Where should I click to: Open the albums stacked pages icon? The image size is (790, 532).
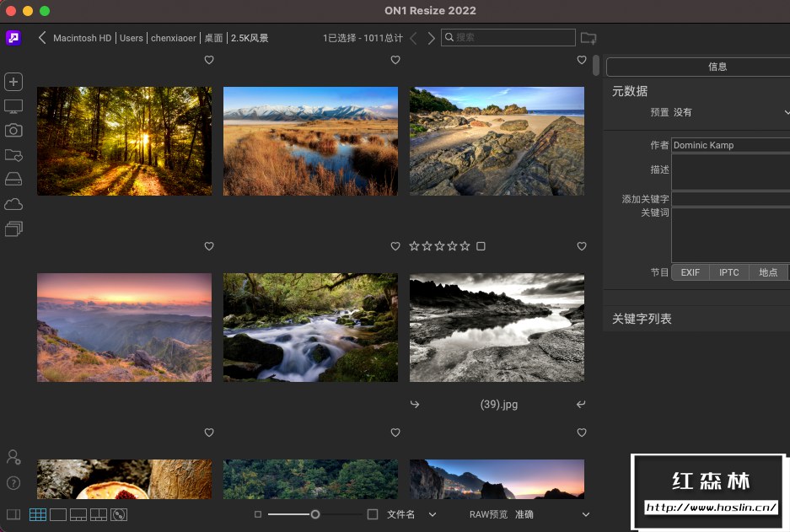click(x=13, y=228)
